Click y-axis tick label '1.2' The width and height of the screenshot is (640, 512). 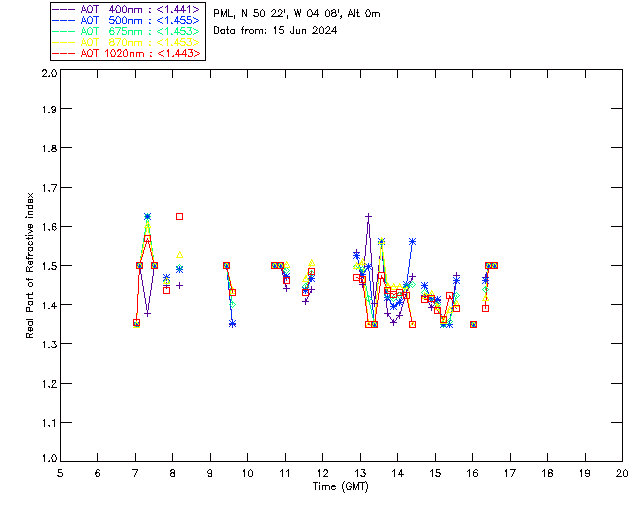click(49, 384)
